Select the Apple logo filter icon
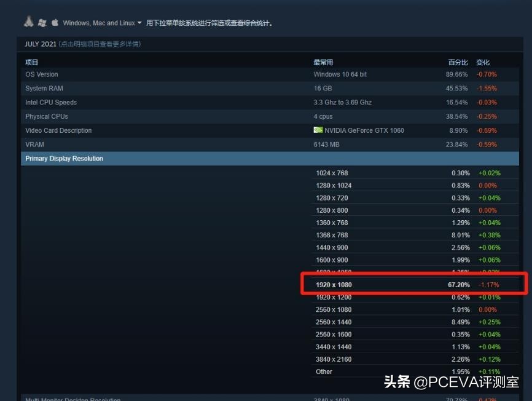Screen dimensions: 532x401 point(55,22)
